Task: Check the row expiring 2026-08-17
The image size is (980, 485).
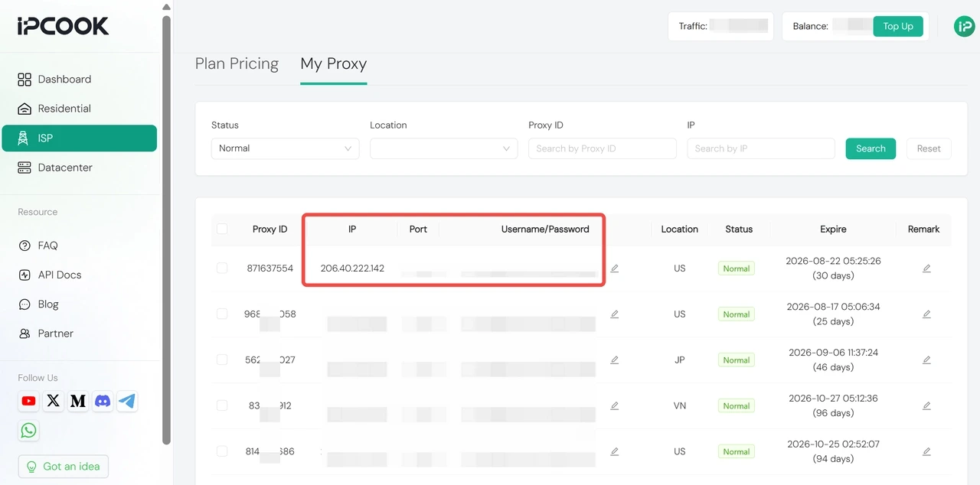Action: point(222,314)
